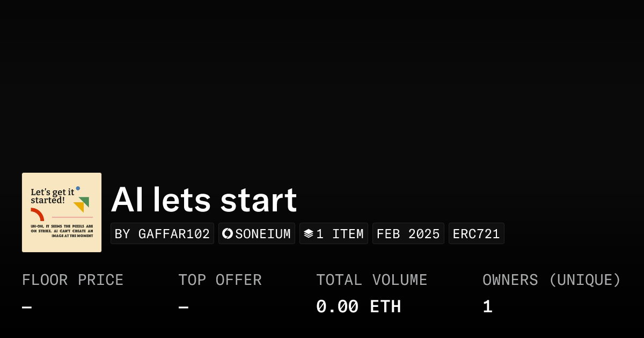Click the yellow triangle in the thumbnail

79,207
